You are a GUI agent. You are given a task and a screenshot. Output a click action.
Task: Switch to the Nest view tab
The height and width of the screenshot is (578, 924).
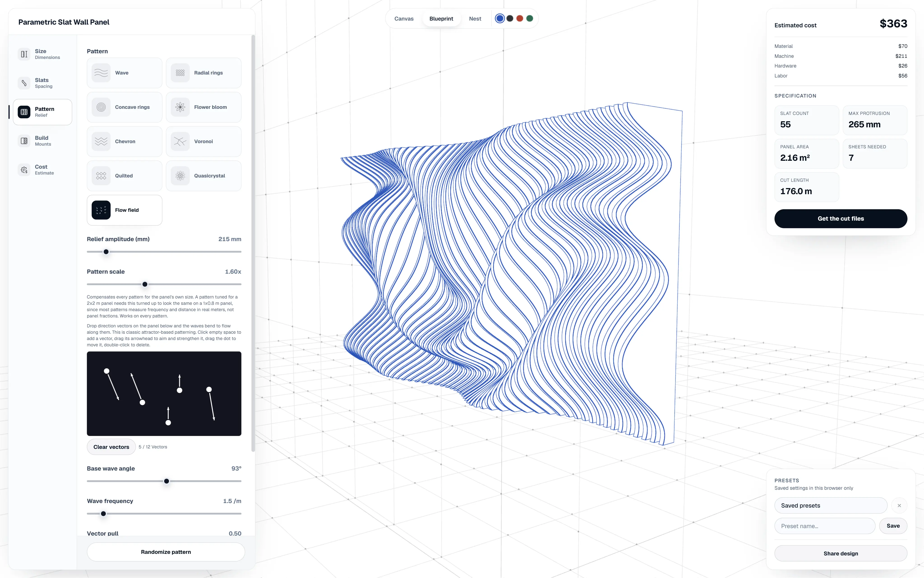click(475, 19)
